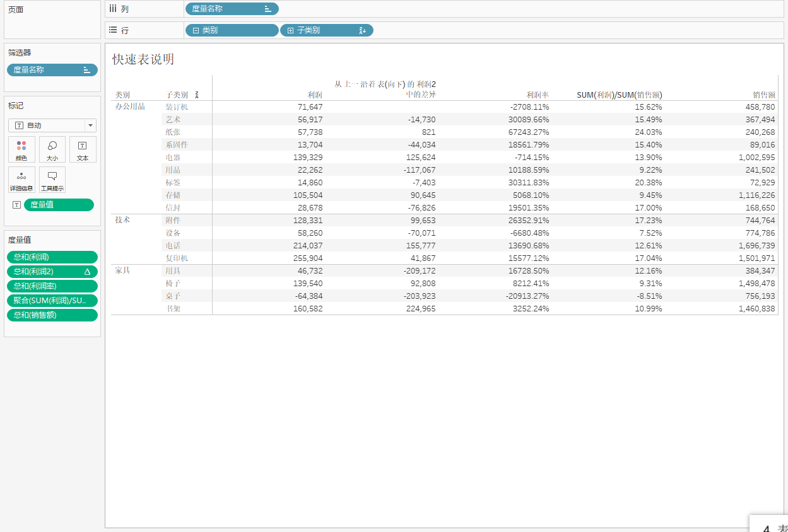Click ratio value -8.51%
Viewport: 788px width, 532px height.
point(650,296)
